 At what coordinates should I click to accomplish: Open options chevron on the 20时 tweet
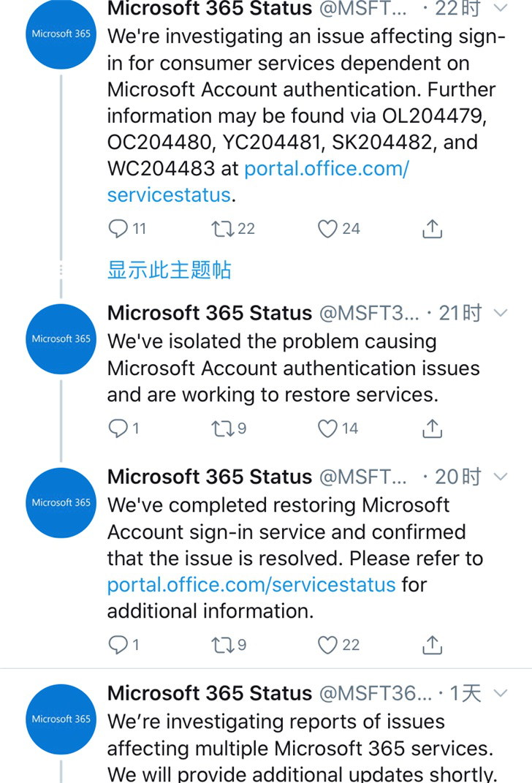coord(500,477)
